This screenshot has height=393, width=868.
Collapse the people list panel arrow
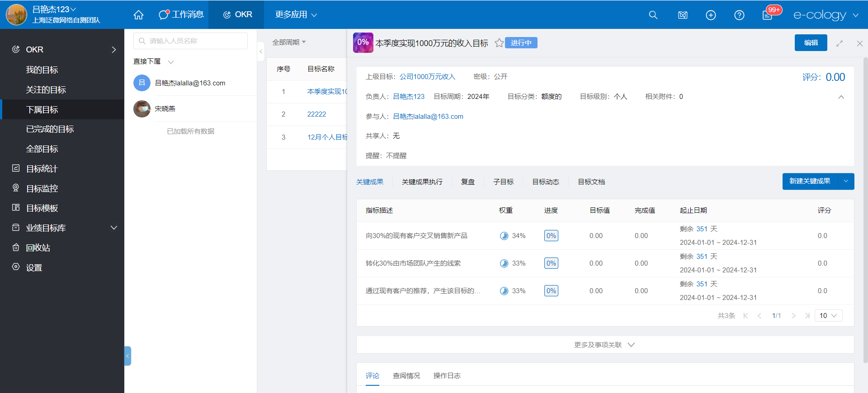[x=261, y=51]
